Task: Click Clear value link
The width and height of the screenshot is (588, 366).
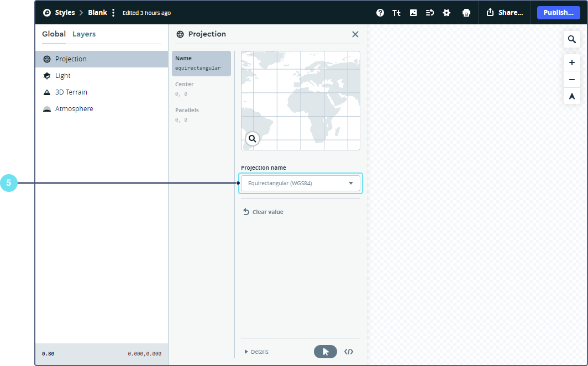Action: [264, 212]
